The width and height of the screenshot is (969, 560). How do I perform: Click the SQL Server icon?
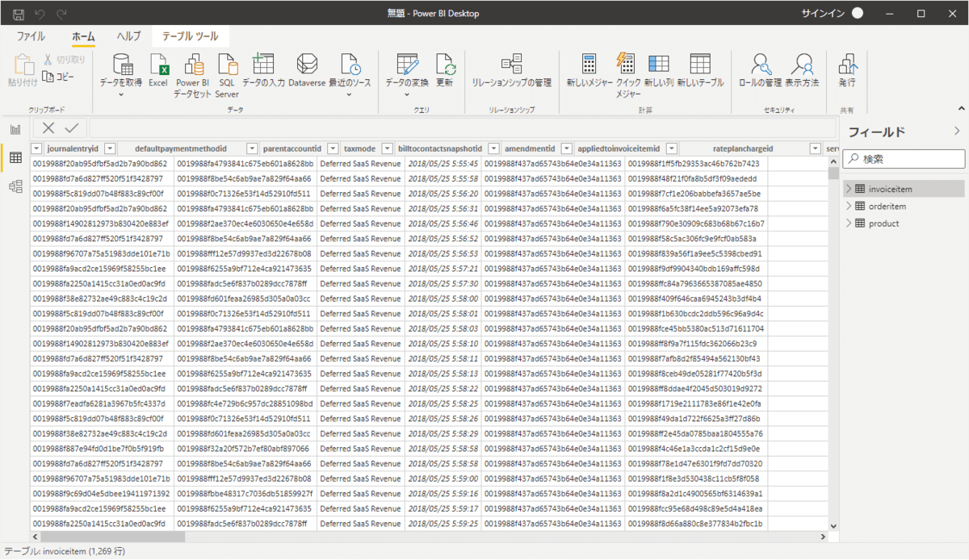pos(227,65)
